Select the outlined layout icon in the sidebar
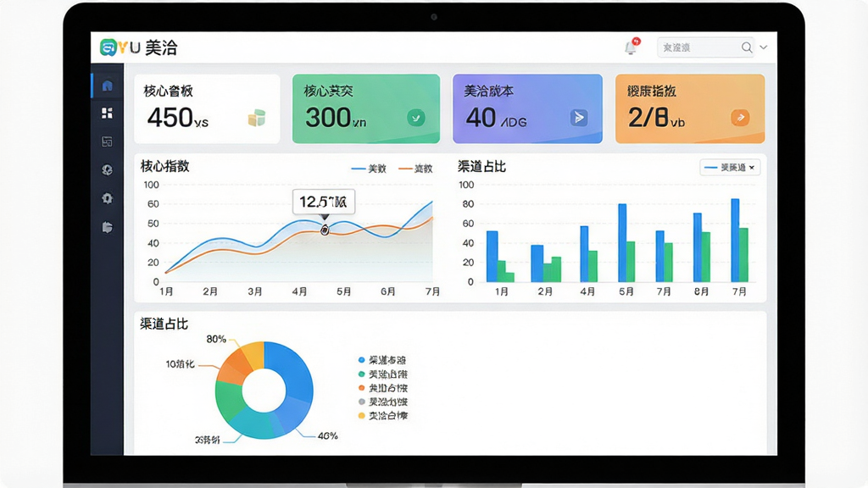Image resolution: width=868 pixels, height=488 pixels. 108,141
